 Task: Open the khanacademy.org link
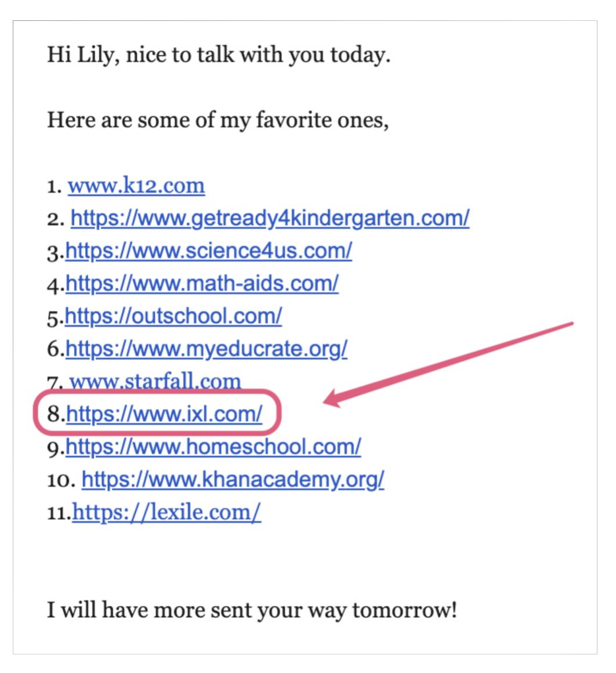[233, 479]
